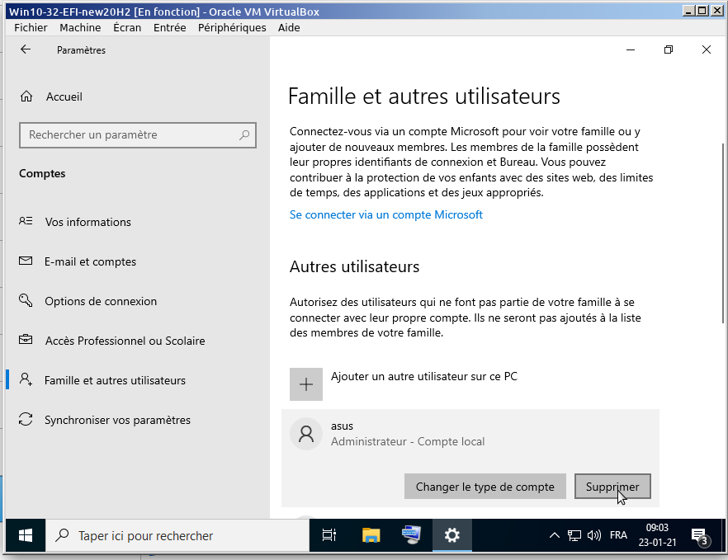Select Options de connexion in sidebar

(101, 301)
